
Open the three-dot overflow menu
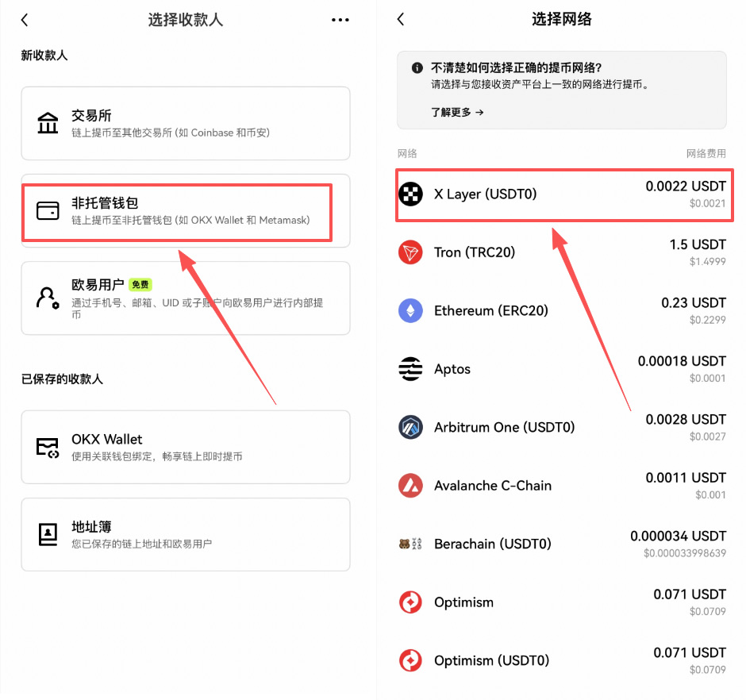(340, 19)
